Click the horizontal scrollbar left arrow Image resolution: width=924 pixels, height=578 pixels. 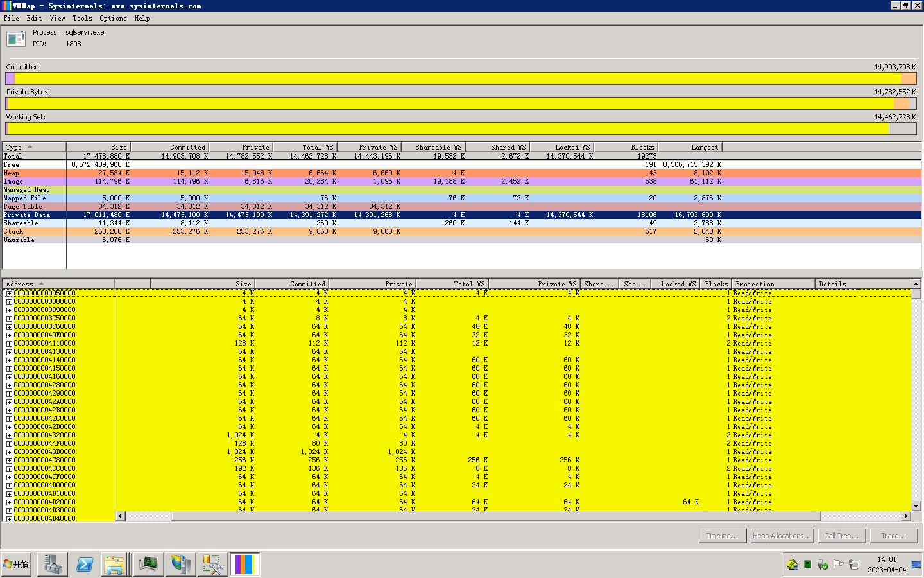(x=121, y=516)
